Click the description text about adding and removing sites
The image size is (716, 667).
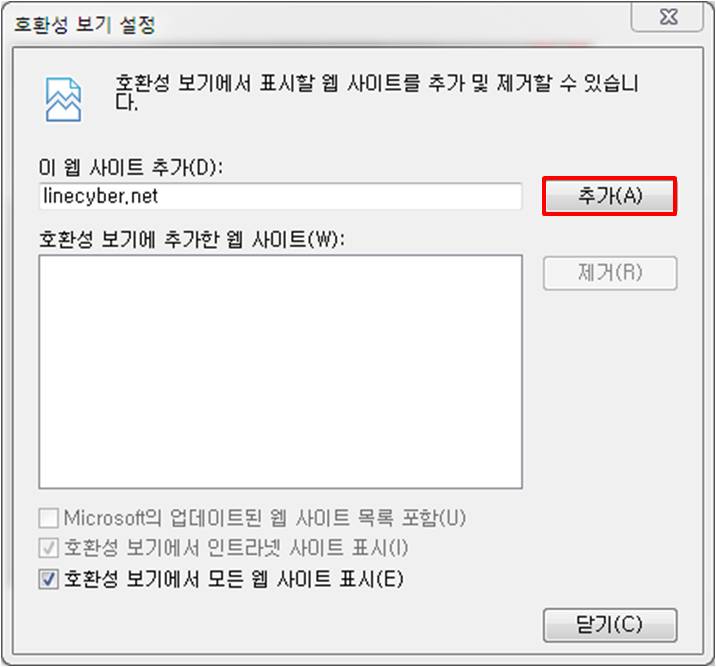[376, 92]
